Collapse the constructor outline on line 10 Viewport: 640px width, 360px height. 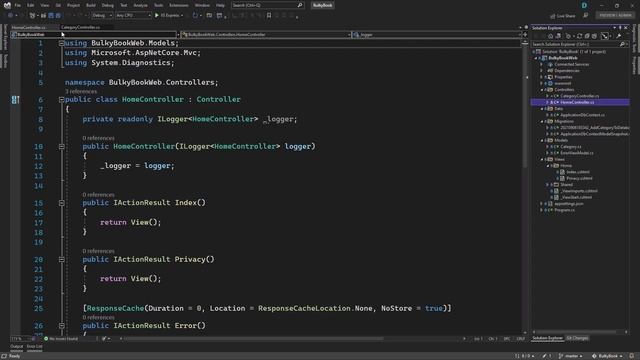(x=61, y=146)
